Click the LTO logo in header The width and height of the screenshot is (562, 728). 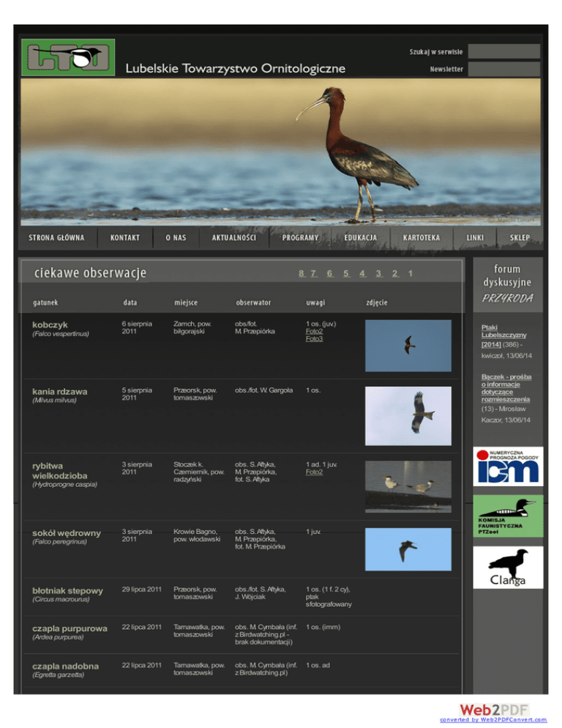tap(67, 58)
